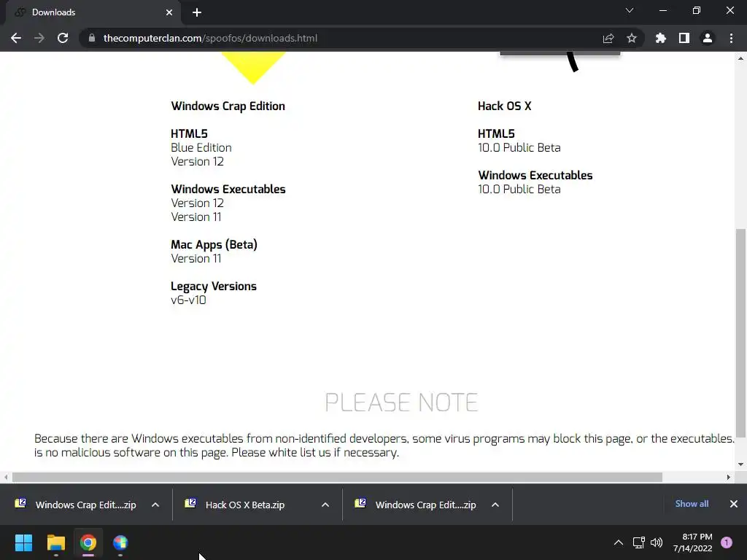Open File Explorer from the taskbar
The height and width of the screenshot is (560, 747).
click(x=55, y=542)
